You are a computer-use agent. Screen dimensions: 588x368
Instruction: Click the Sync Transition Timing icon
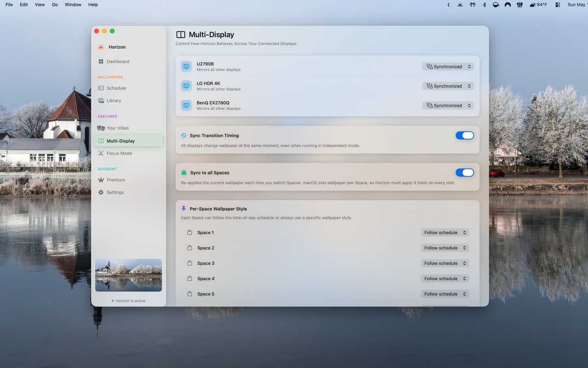[184, 136]
